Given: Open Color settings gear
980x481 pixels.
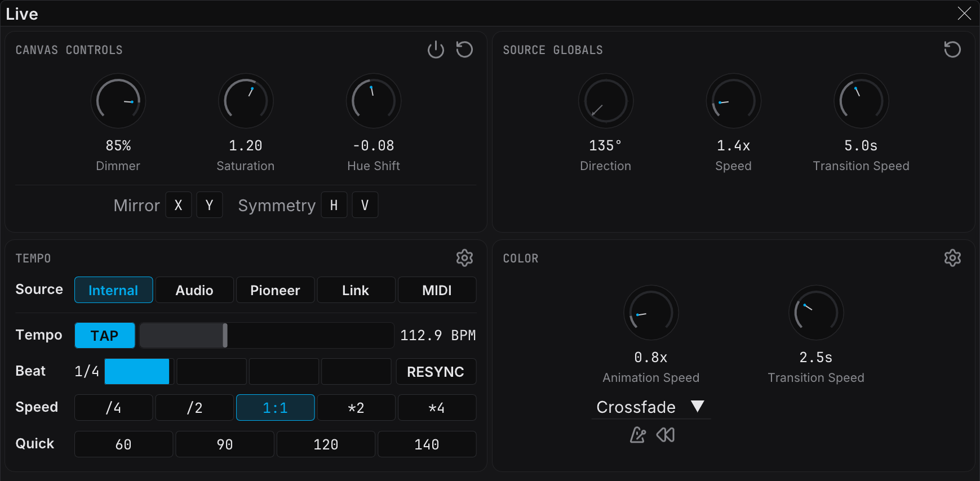Looking at the screenshot, I should pyautogui.click(x=952, y=258).
